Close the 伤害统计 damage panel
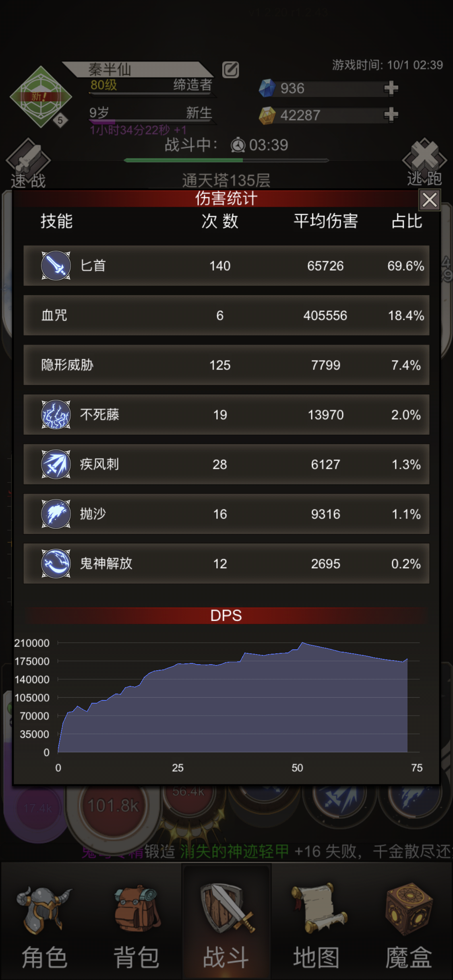The width and height of the screenshot is (453, 980). point(430,200)
